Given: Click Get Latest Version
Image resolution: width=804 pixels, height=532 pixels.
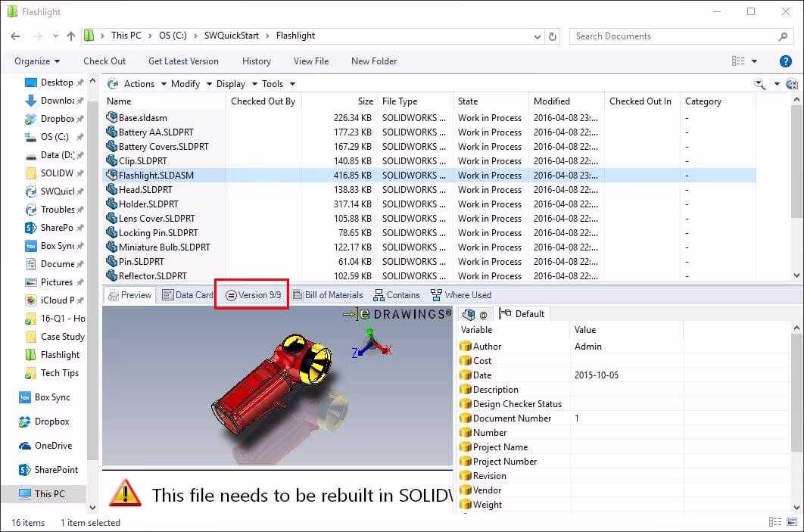Looking at the screenshot, I should [x=183, y=61].
